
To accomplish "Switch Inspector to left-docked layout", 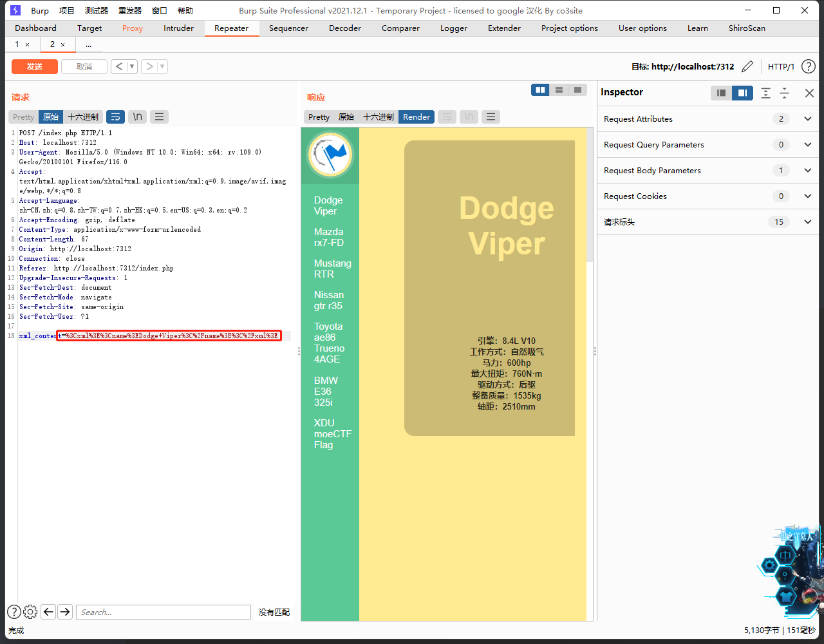I will click(x=722, y=93).
